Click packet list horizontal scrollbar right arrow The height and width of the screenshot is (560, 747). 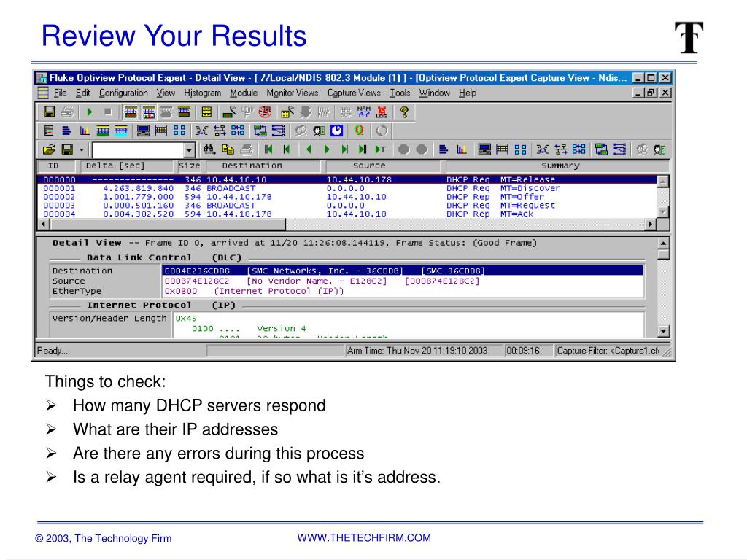[651, 224]
